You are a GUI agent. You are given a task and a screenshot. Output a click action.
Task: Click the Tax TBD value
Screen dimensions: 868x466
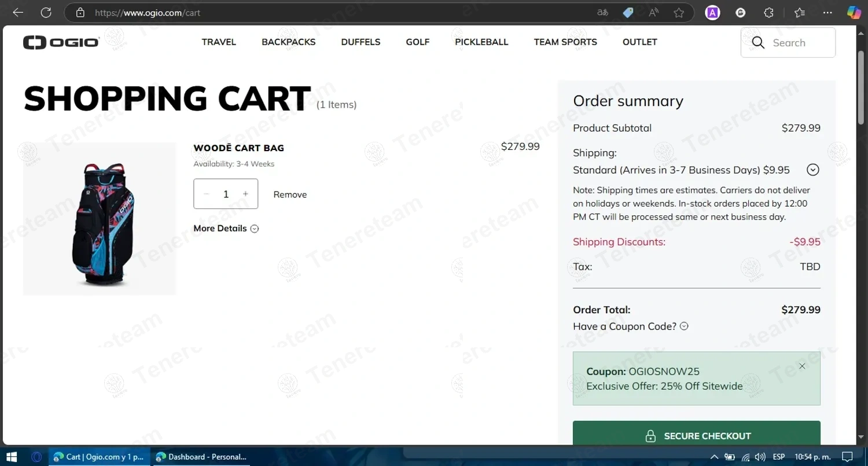[810, 267]
